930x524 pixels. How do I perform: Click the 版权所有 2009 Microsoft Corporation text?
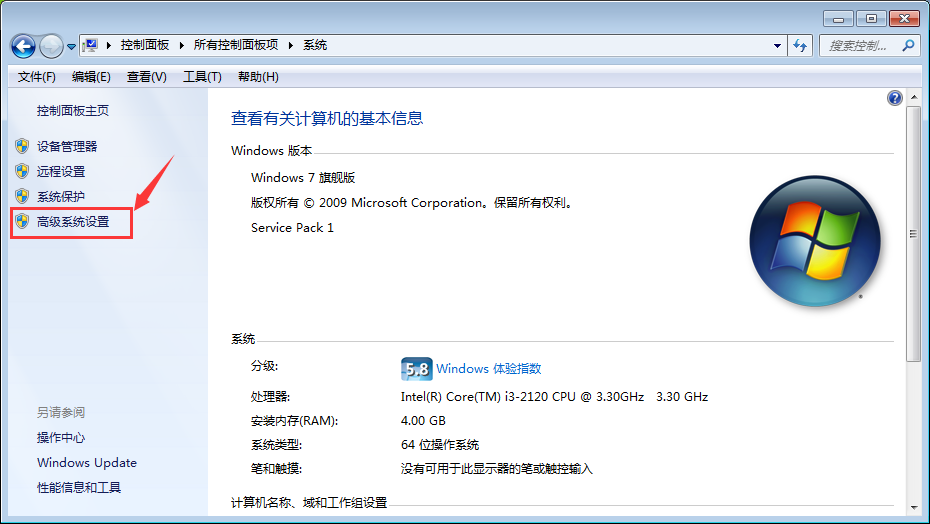click(413, 202)
